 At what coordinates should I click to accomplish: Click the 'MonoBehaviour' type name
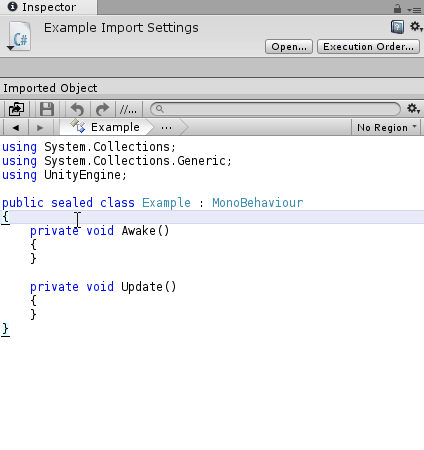click(x=258, y=203)
